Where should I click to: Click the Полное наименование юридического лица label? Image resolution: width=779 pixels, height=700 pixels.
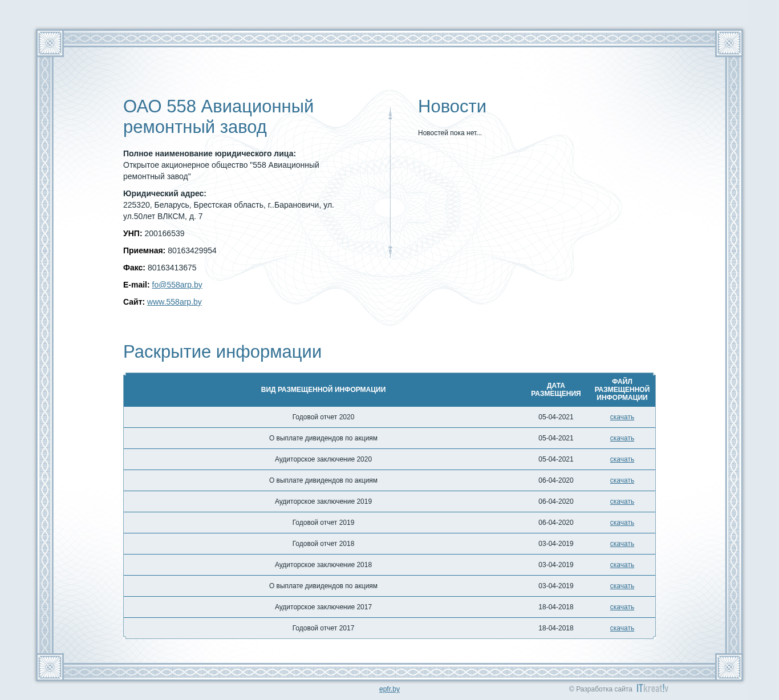[x=209, y=153]
